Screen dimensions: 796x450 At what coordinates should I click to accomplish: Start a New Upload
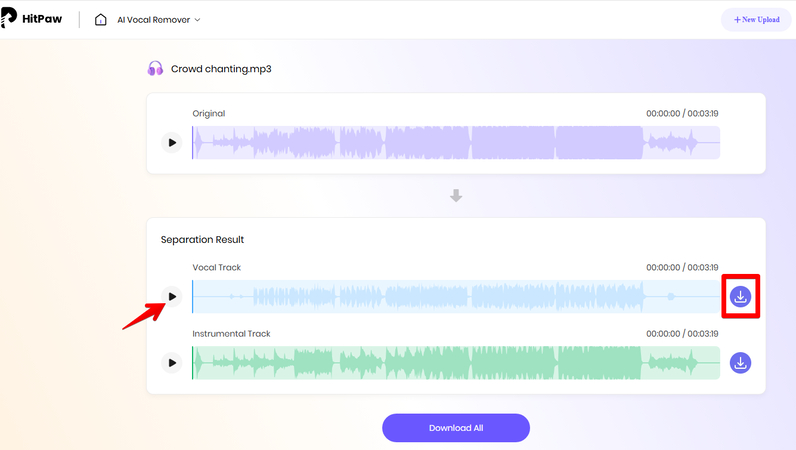click(x=755, y=20)
